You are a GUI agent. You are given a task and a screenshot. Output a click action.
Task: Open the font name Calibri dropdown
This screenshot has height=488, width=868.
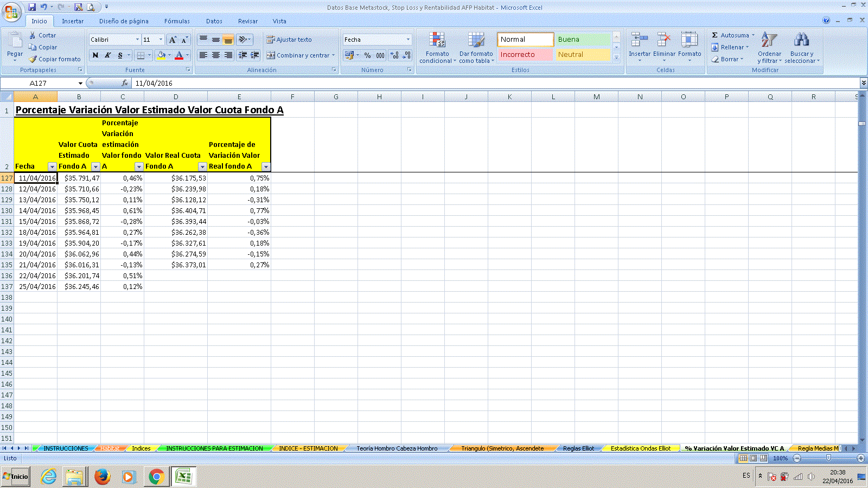(137, 40)
